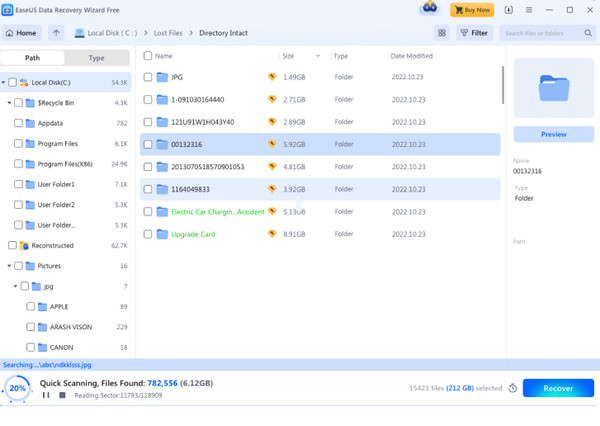The image size is (600, 426).
Task: Check the JPG folder row checkbox
Action: pyautogui.click(x=148, y=77)
